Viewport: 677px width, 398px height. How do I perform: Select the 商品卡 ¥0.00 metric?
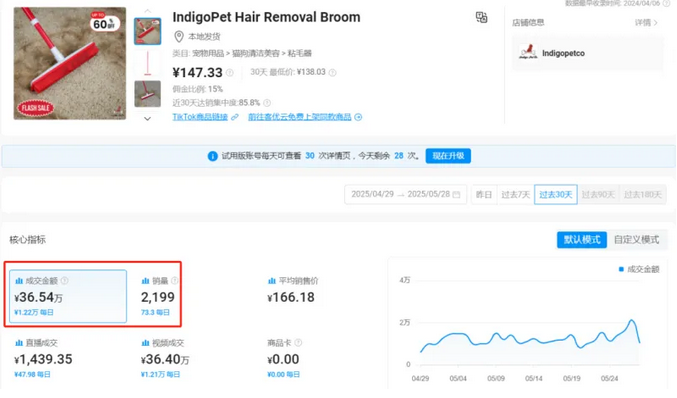point(285,358)
